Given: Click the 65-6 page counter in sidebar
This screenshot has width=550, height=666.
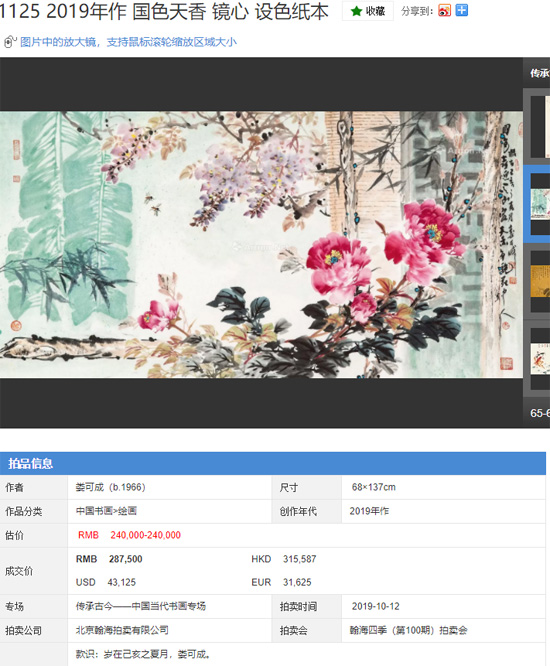Looking at the screenshot, I should pyautogui.click(x=540, y=413).
